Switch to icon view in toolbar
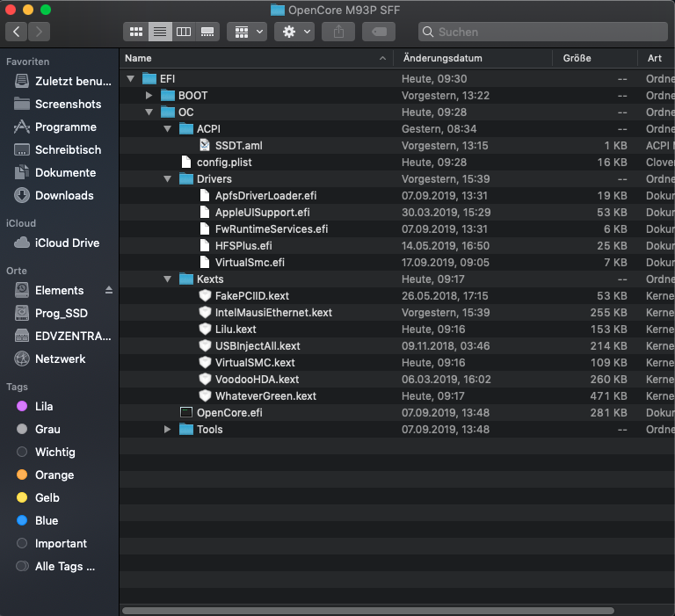 click(x=136, y=32)
